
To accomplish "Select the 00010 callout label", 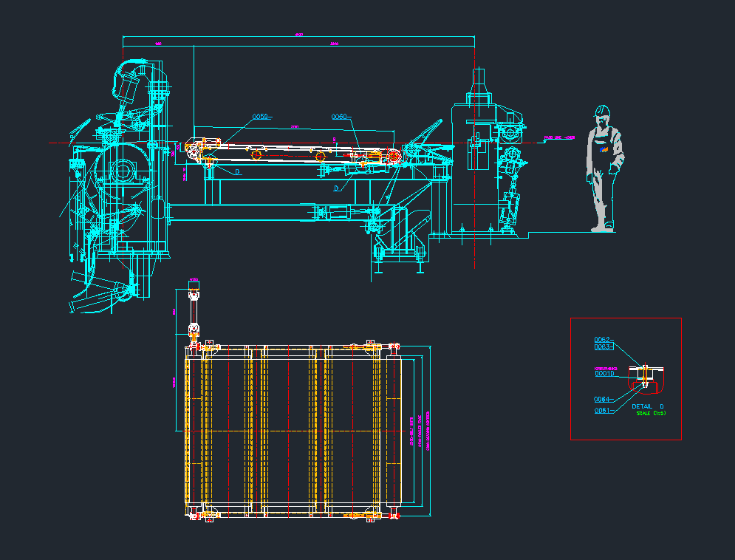I will point(604,374).
